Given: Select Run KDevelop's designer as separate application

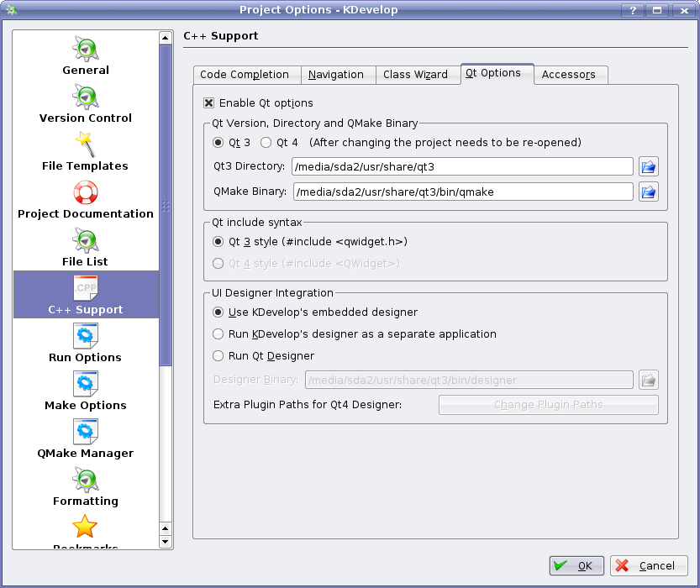Looking at the screenshot, I should click(218, 334).
